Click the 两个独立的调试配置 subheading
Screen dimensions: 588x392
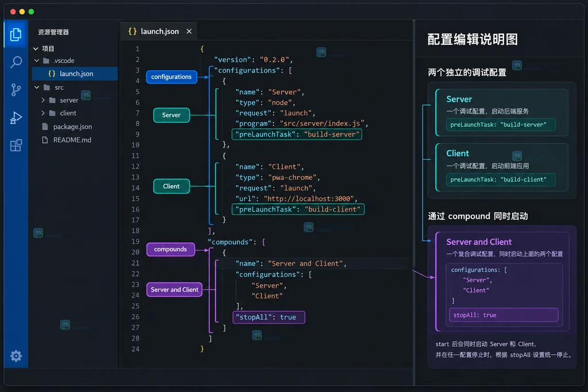[467, 72]
